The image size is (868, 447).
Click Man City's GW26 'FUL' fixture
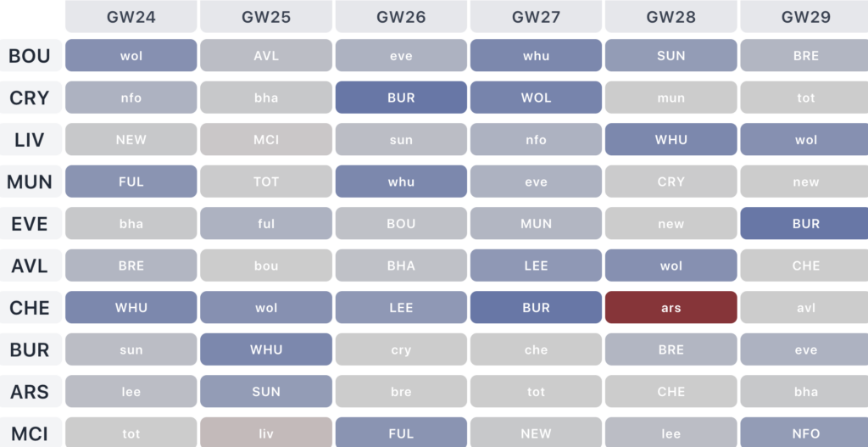tap(401, 433)
